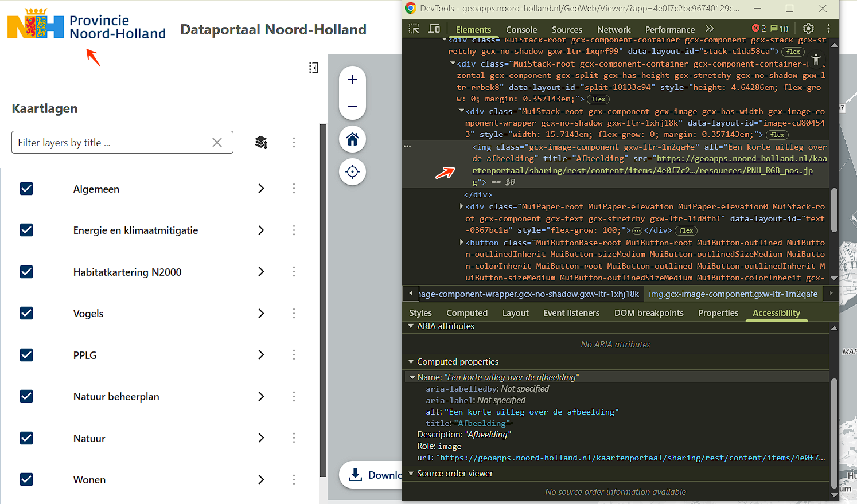The height and width of the screenshot is (504, 857).
Task: Collapse the ARIA attributes section
Action: coord(411,326)
